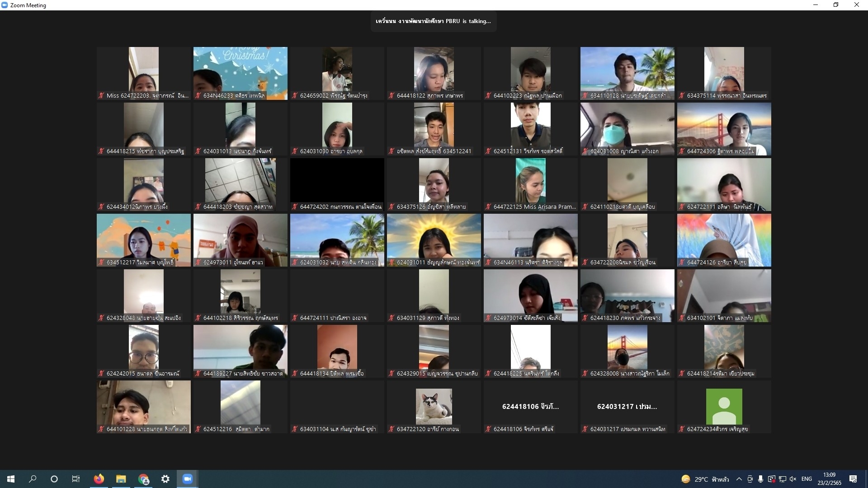Open Firefox from the taskbar
Screen dimensions: 868x488
tap(99, 479)
